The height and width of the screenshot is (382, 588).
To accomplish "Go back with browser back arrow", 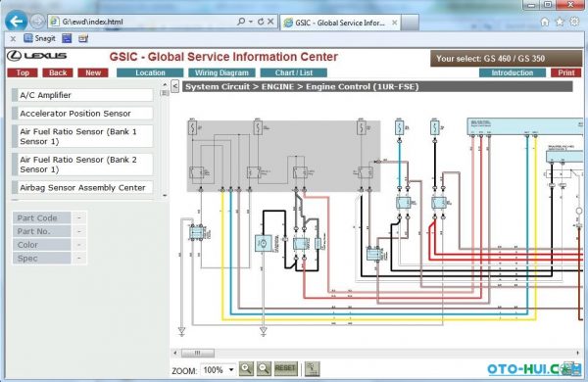I will (16, 22).
